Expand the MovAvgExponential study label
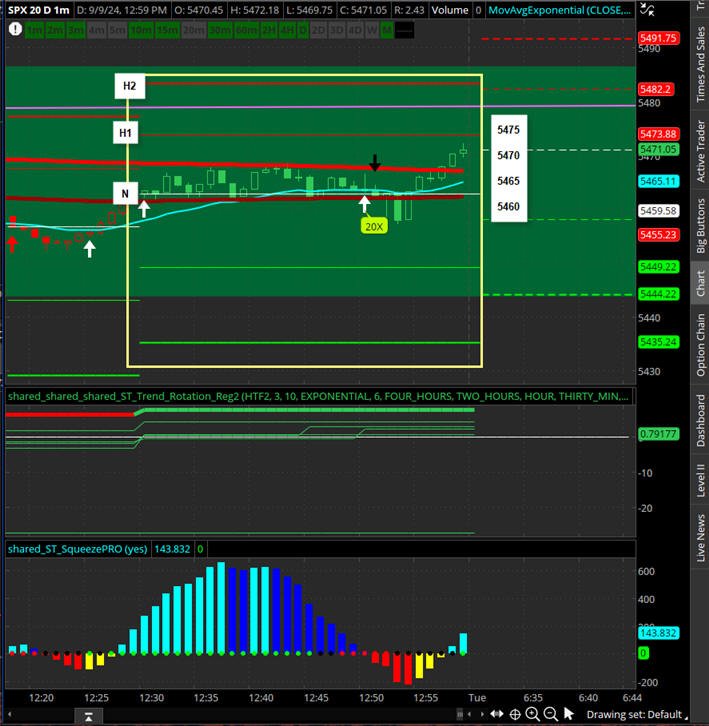Screen dimensions: 709x726 [560, 10]
